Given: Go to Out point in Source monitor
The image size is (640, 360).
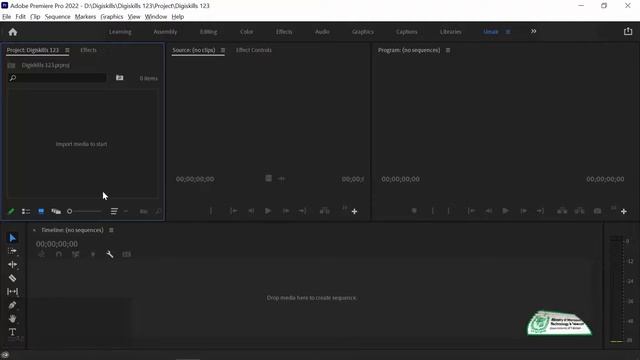Looking at the screenshot, I should (302, 211).
